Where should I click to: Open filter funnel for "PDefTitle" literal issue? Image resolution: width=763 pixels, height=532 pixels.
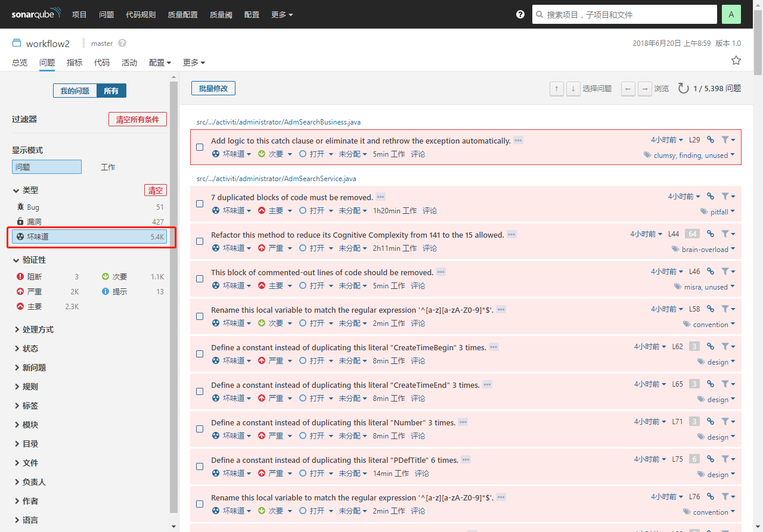pos(728,459)
